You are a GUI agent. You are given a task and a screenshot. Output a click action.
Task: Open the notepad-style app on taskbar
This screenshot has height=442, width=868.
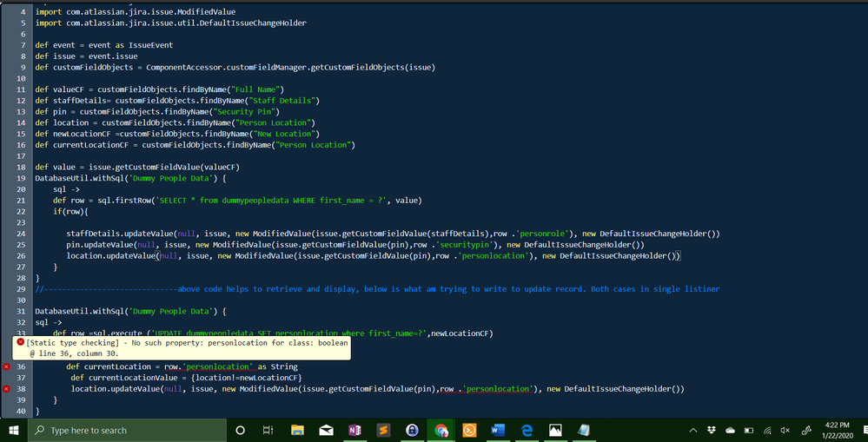pyautogui.click(x=584, y=430)
